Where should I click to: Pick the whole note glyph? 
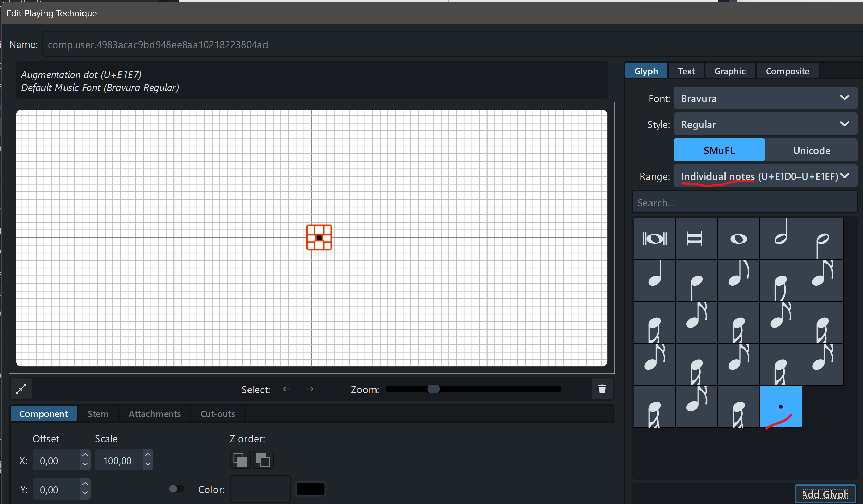tap(738, 239)
